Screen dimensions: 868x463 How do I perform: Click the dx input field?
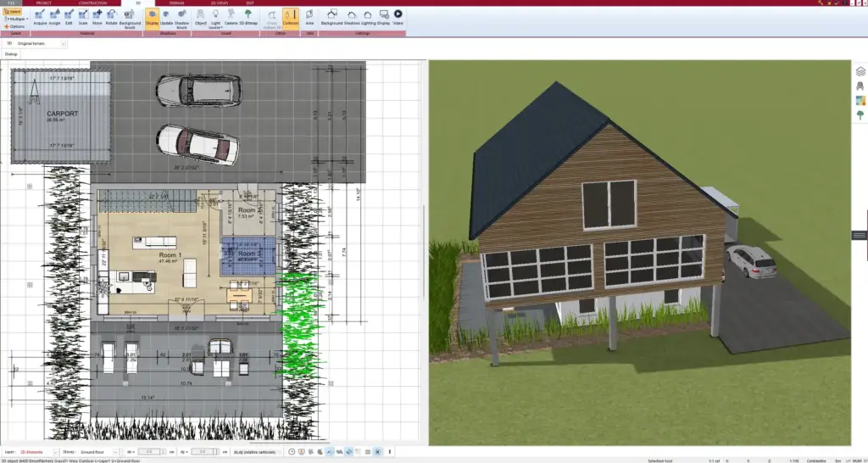(149, 452)
